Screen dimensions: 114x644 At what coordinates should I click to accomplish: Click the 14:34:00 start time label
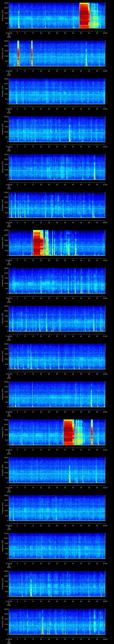9,487
